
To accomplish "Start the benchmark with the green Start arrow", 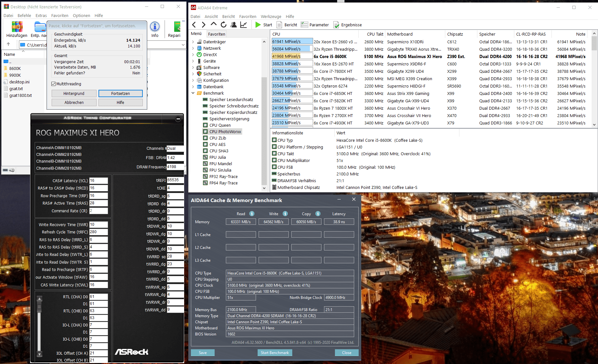I will coord(258,25).
